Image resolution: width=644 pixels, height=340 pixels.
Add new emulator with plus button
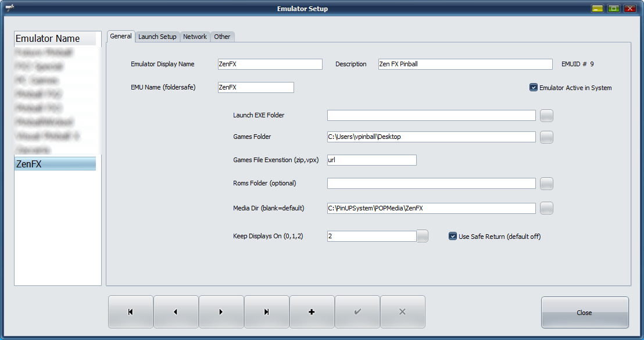pos(312,312)
